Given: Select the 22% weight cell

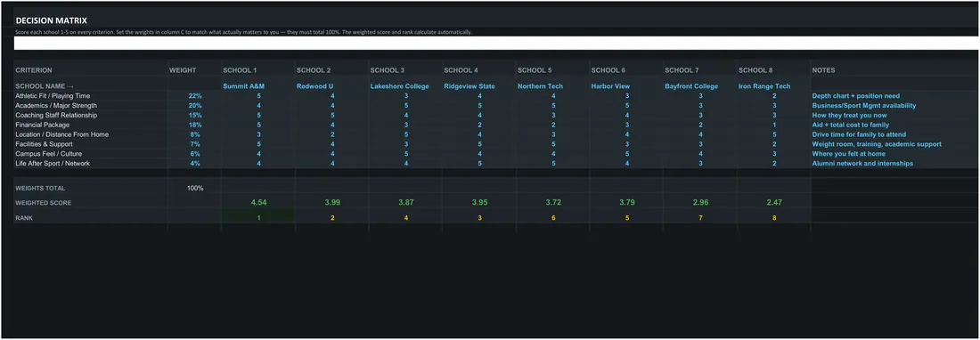Looking at the screenshot, I should (195, 96).
